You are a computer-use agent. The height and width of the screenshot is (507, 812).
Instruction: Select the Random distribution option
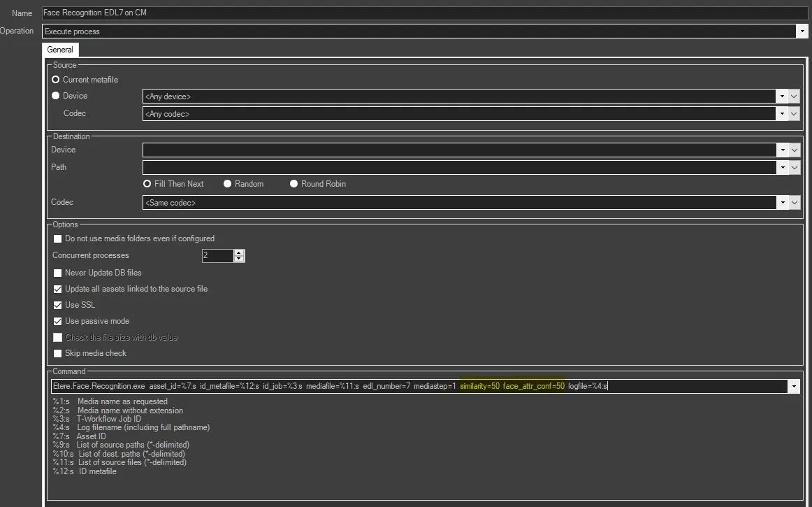coord(228,184)
